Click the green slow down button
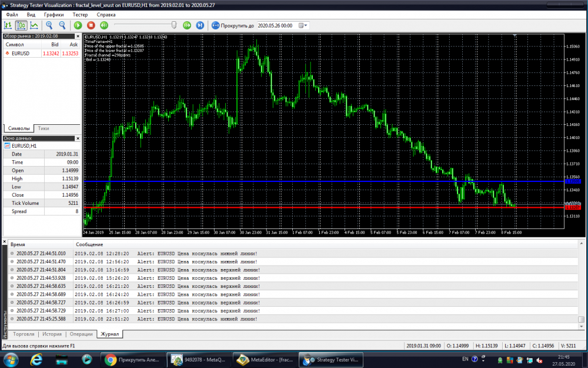588x368 pixels. 104,25
